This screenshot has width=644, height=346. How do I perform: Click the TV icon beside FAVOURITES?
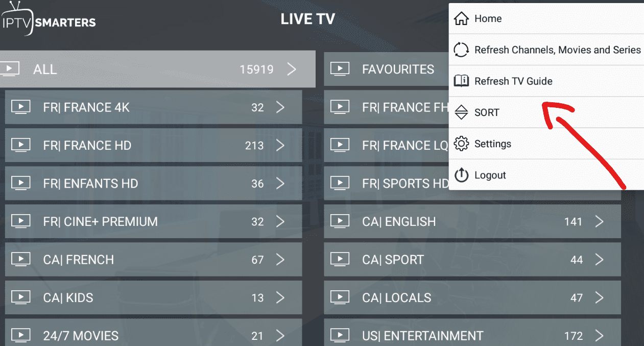(x=340, y=69)
